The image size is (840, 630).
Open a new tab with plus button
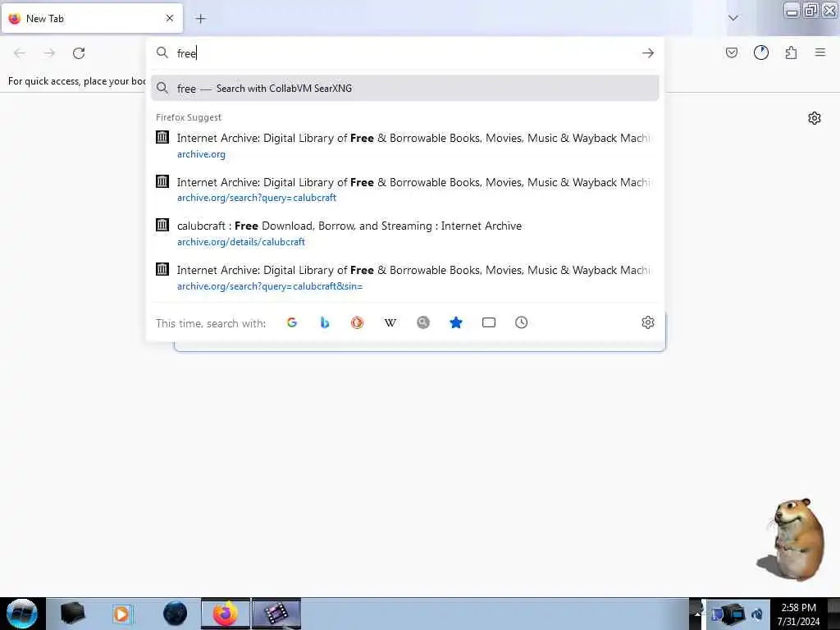tap(200, 19)
